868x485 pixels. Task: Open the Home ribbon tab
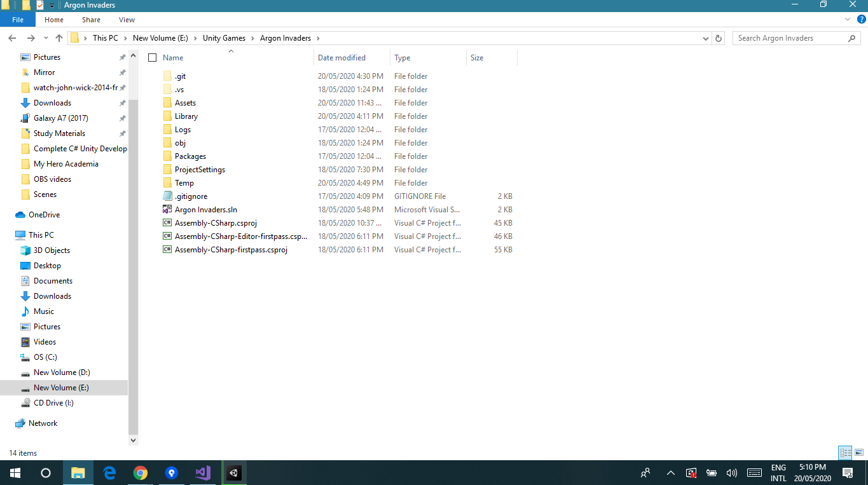(54, 20)
